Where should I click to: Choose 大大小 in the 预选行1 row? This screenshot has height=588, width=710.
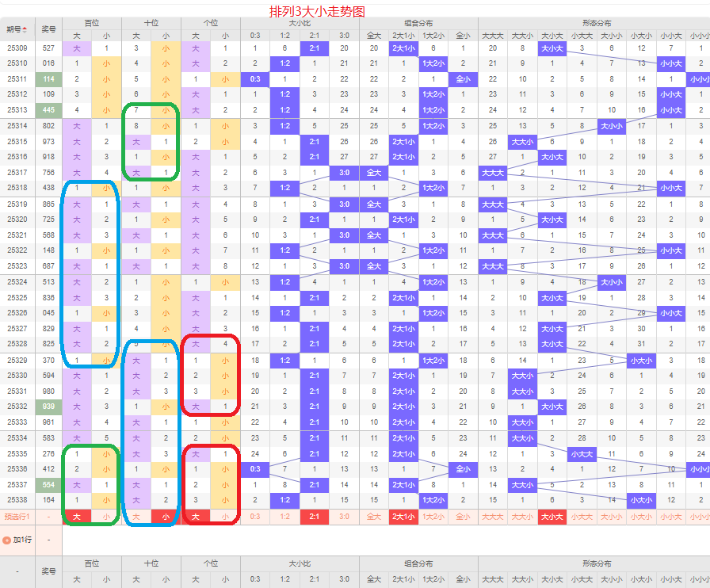[522, 517]
